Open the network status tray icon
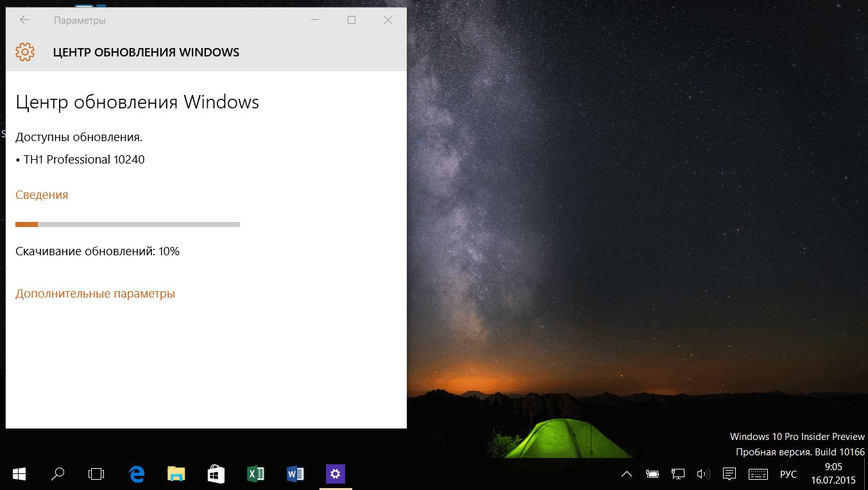The image size is (868, 490). pyautogui.click(x=678, y=475)
